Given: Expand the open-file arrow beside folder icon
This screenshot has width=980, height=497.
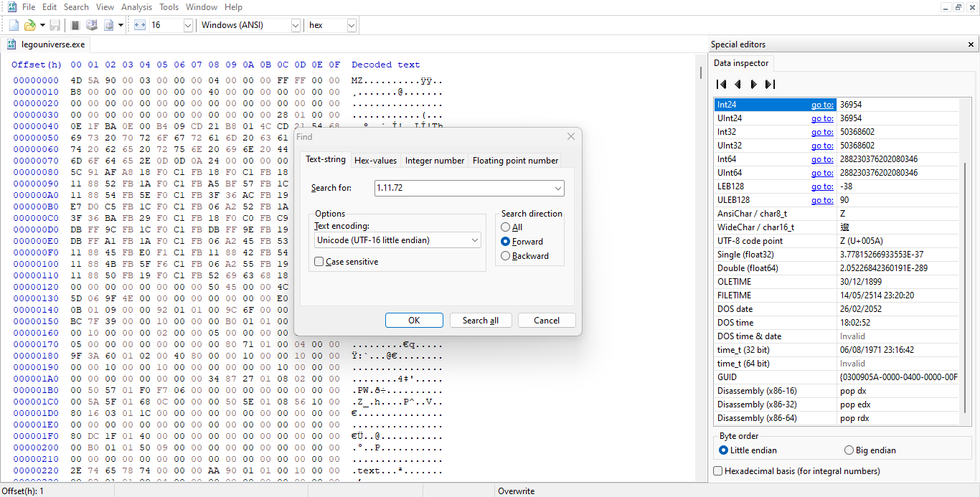Looking at the screenshot, I should 42,25.
